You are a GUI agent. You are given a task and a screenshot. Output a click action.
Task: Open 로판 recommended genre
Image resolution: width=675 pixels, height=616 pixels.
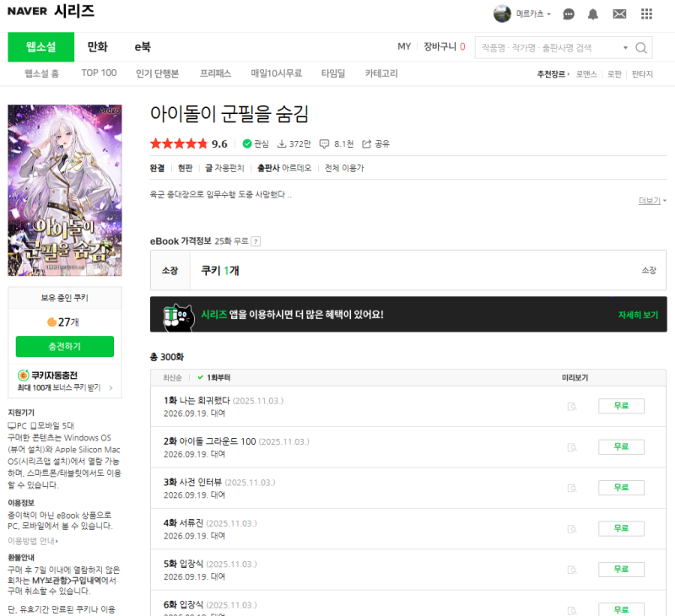pyautogui.click(x=614, y=74)
